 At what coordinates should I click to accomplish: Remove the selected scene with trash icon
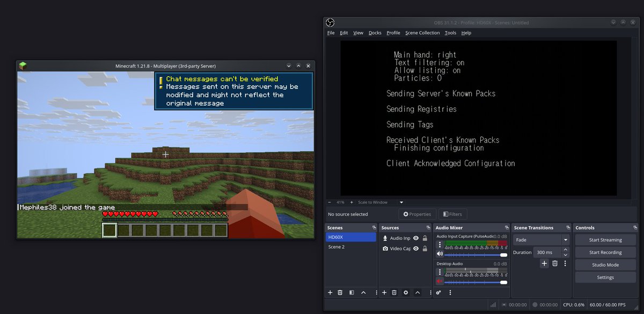340,293
